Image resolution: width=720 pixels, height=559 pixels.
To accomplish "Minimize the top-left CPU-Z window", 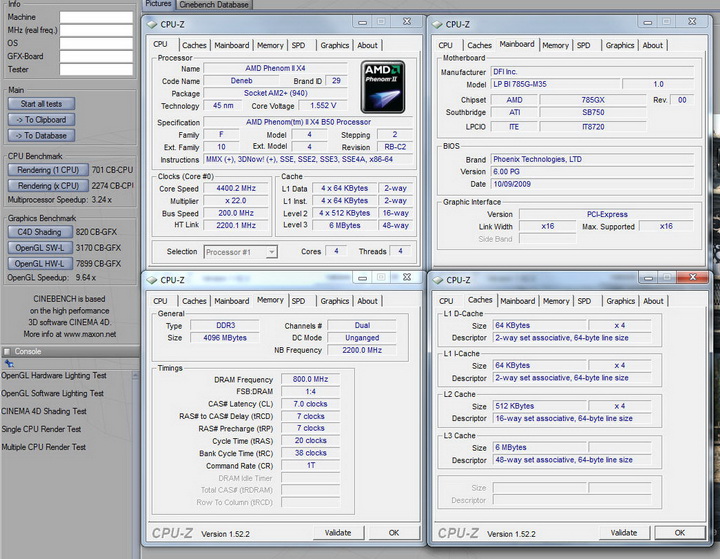I will [363, 22].
